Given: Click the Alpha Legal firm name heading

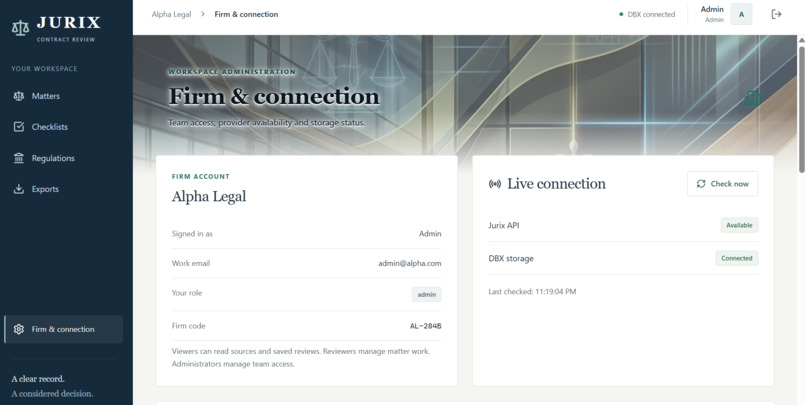Looking at the screenshot, I should click(209, 196).
